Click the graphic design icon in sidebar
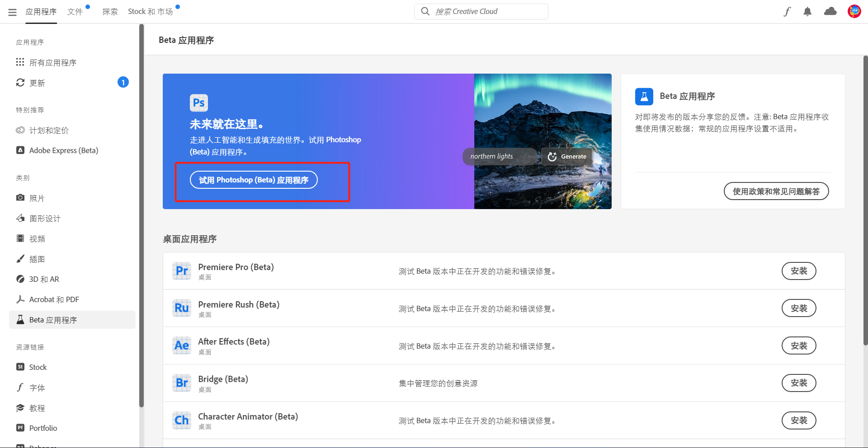Viewport: 868px width, 448px height. pyautogui.click(x=20, y=218)
